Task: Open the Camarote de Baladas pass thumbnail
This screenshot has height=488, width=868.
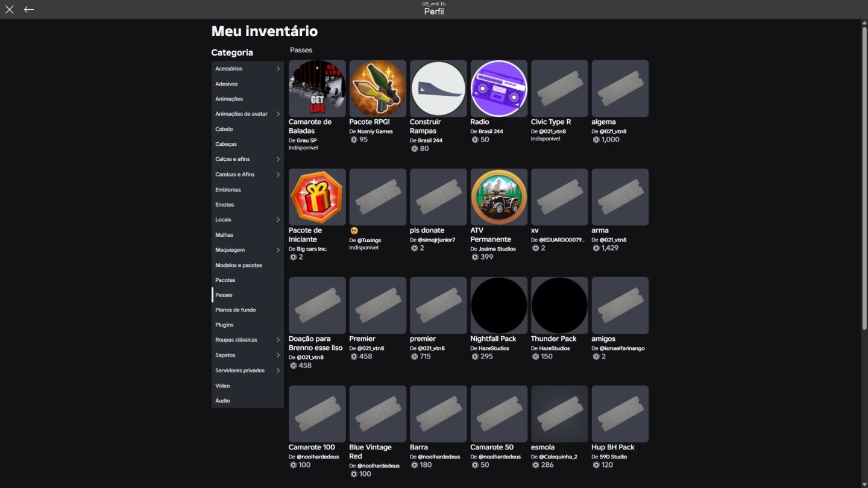Action: tap(317, 89)
